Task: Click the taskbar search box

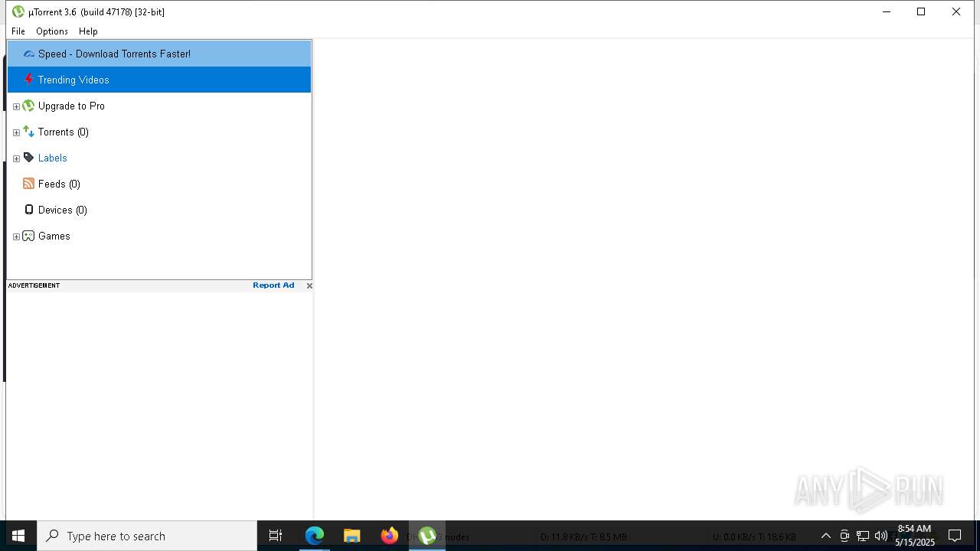Action: (x=147, y=536)
